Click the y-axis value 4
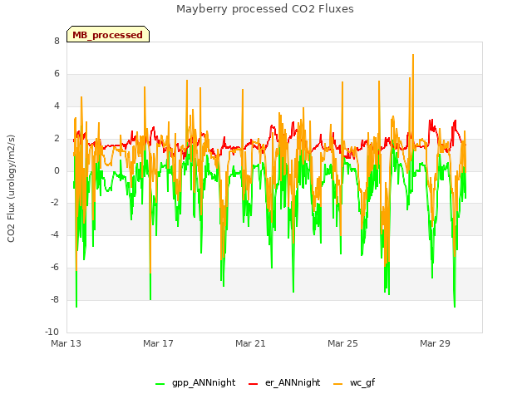This screenshot has height=399, width=532. tap(57, 106)
